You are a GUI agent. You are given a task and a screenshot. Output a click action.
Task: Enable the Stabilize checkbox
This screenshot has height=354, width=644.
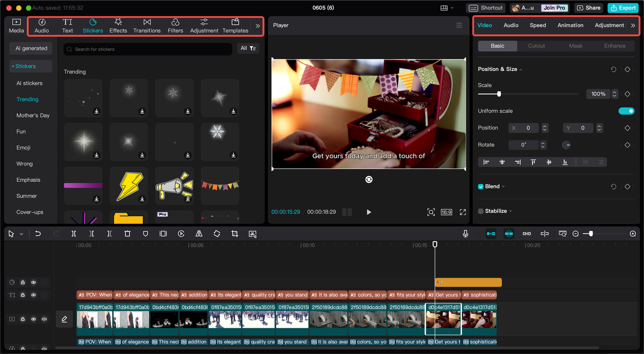coord(480,211)
